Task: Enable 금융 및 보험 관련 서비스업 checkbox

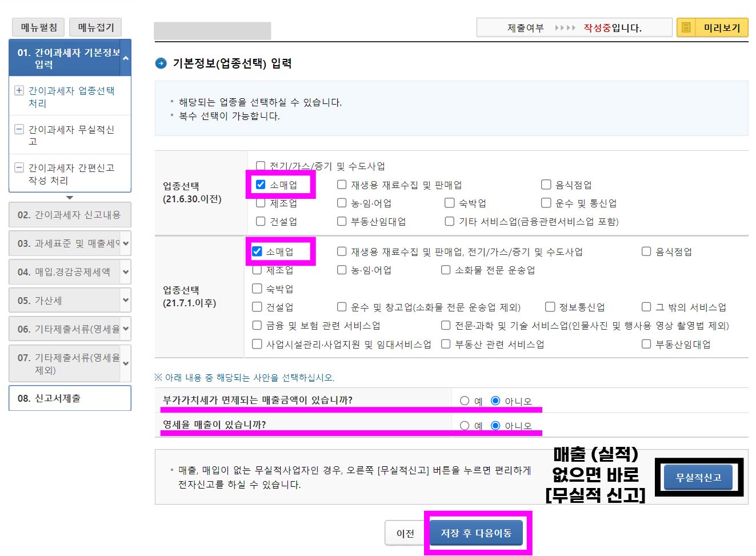Action: pyautogui.click(x=257, y=325)
